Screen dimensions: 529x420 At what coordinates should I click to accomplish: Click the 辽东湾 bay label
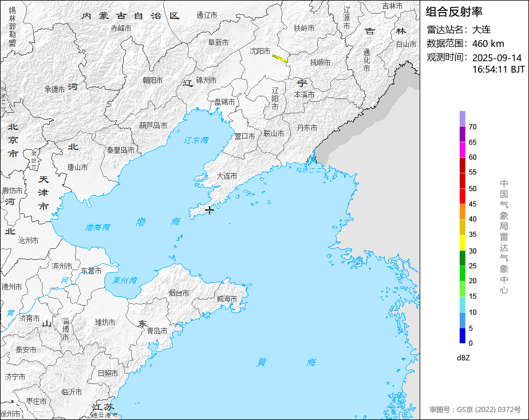coord(196,140)
